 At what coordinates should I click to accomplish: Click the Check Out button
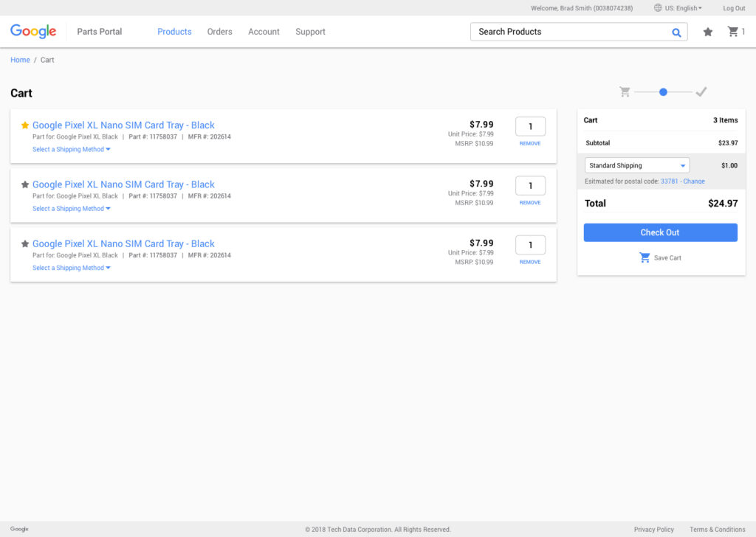click(661, 232)
